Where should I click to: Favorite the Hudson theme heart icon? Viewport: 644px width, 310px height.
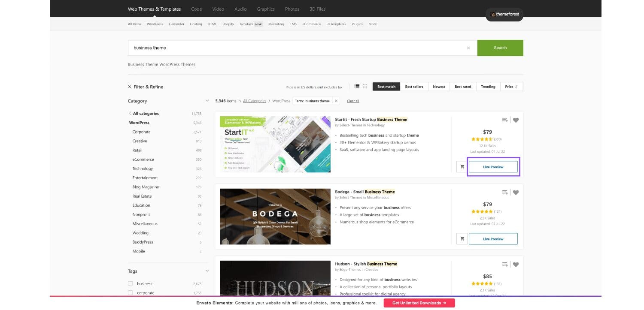point(516,264)
